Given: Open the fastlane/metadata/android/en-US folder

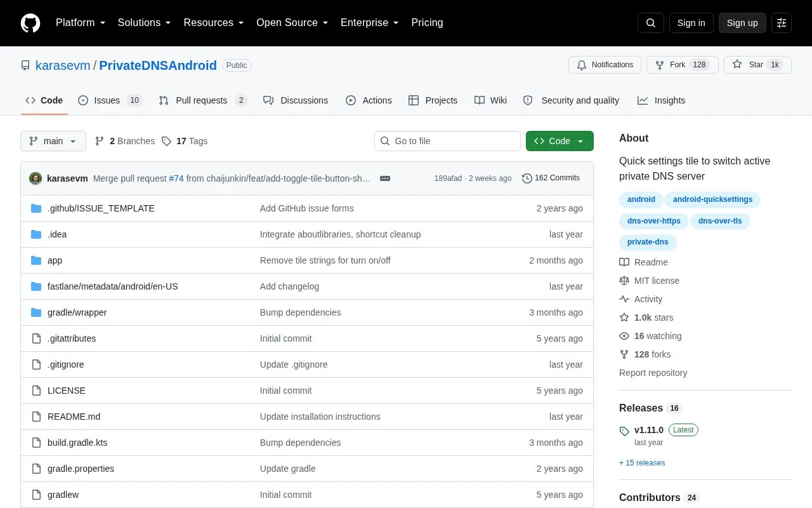Looking at the screenshot, I should (113, 286).
